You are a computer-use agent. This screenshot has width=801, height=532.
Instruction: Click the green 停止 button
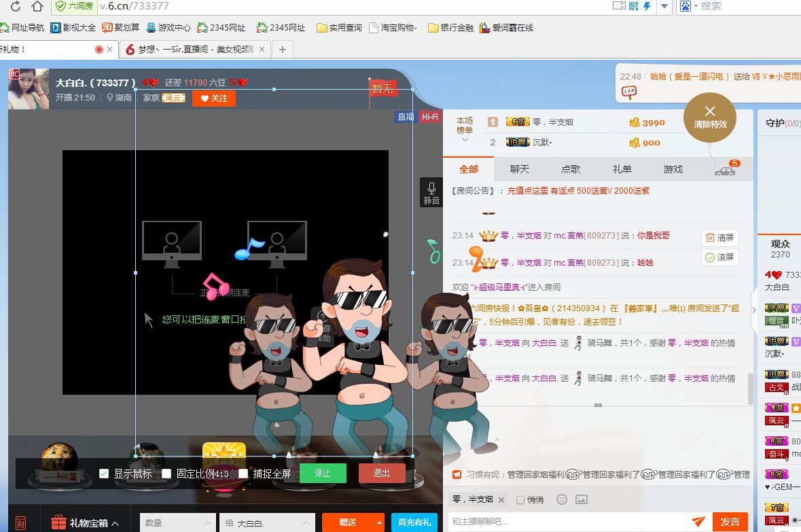tap(323, 474)
